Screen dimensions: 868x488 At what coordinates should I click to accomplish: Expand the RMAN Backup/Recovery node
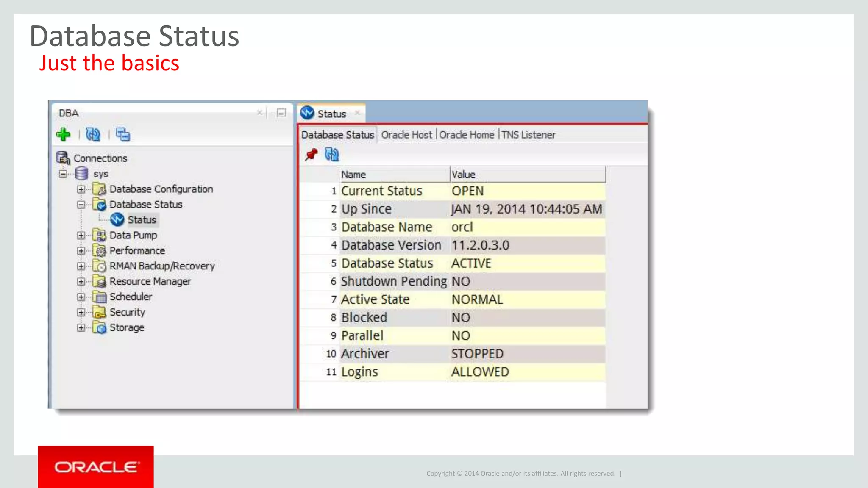pyautogui.click(x=81, y=266)
